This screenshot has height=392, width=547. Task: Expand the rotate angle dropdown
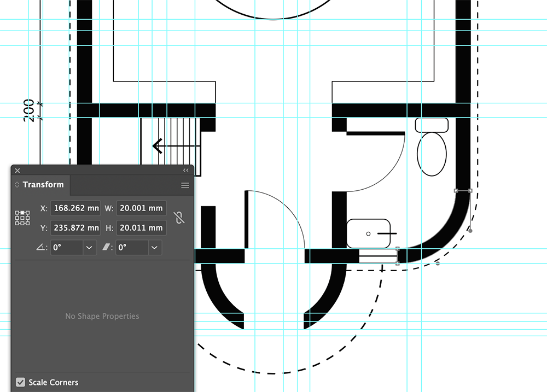(x=89, y=248)
